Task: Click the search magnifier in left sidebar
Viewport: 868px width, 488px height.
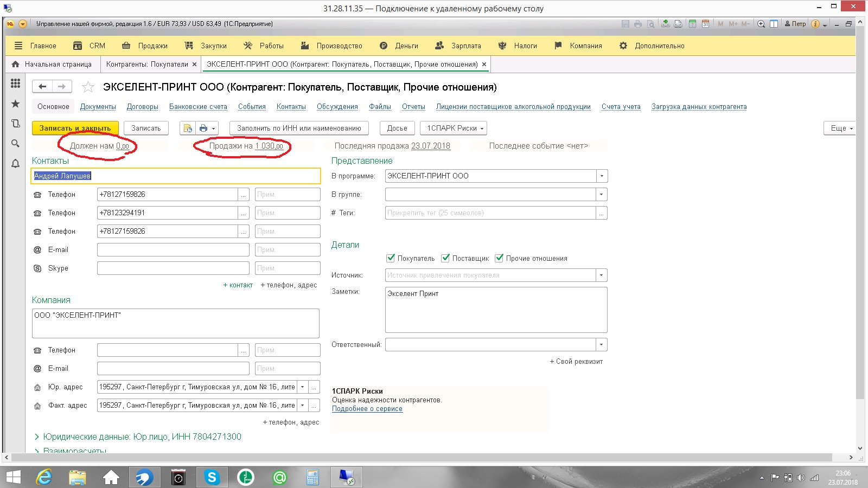Action: (15, 143)
